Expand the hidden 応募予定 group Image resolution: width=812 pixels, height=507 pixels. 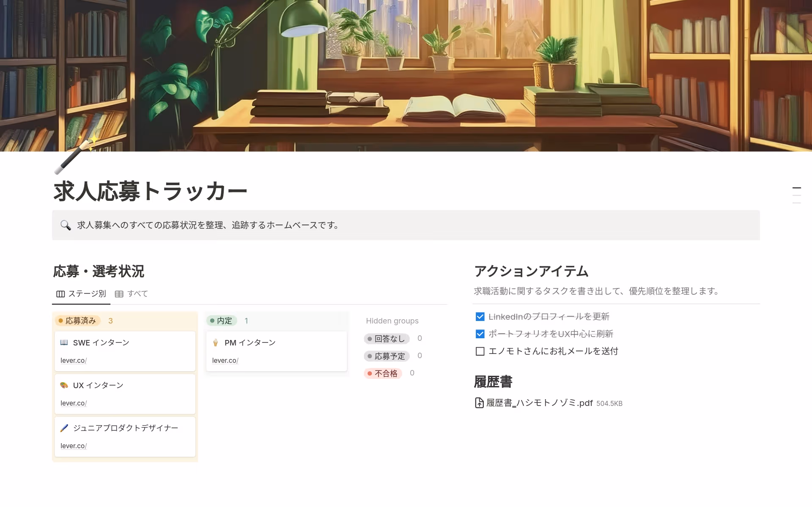coord(387,356)
